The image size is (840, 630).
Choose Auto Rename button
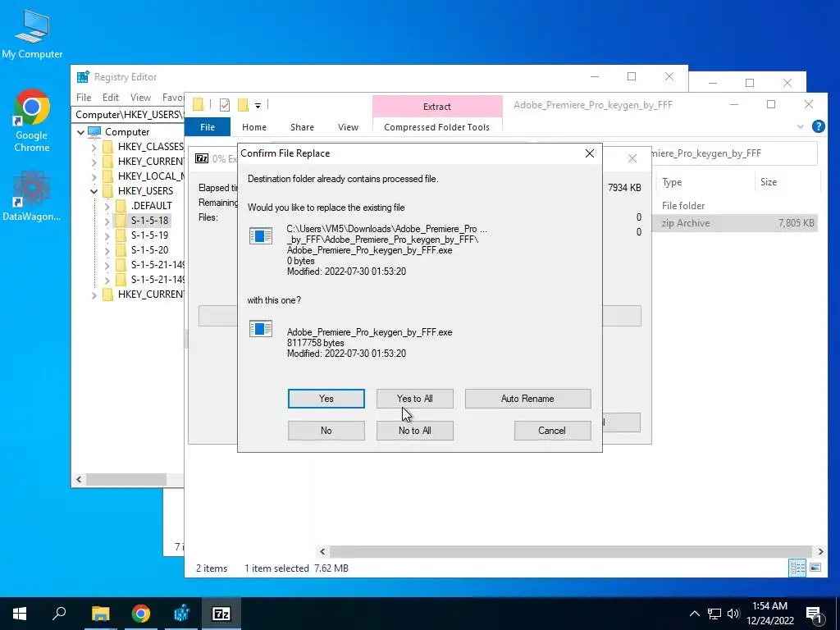pyautogui.click(x=527, y=399)
